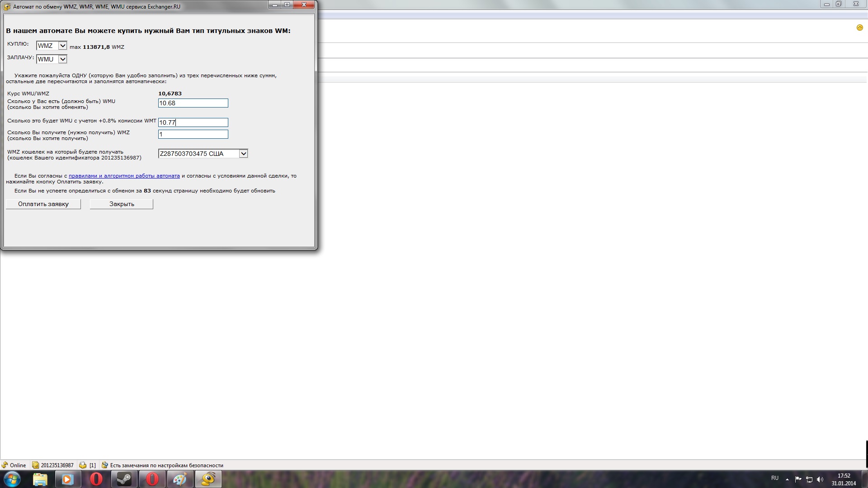Open the ЗАПЛАЧУ currency dropdown showing WMU
868x488 pixels.
(x=52, y=59)
